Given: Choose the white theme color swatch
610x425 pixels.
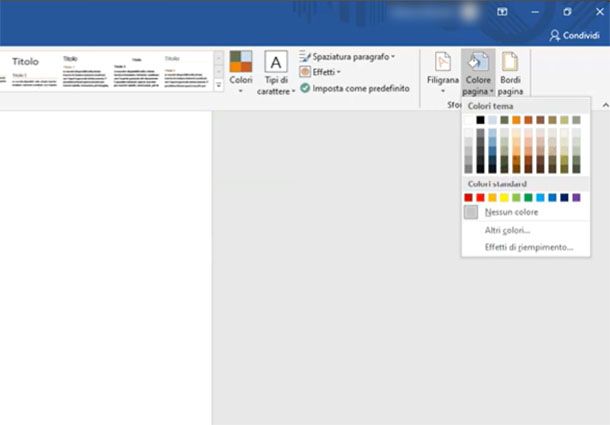Looking at the screenshot, I should pyautogui.click(x=468, y=120).
